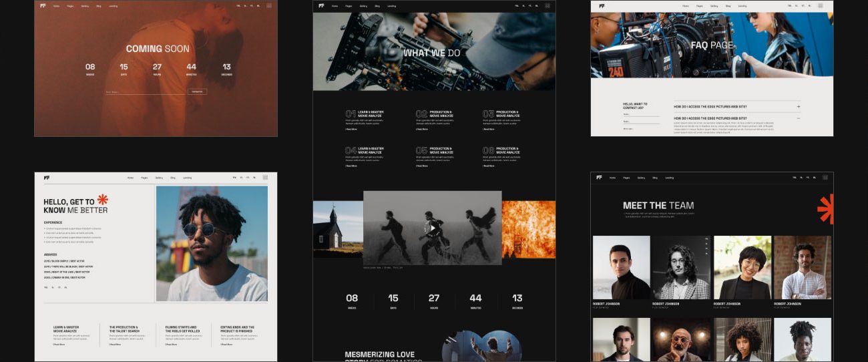
Task: Open grid menu icon on What We Do page
Action: [x=548, y=5]
